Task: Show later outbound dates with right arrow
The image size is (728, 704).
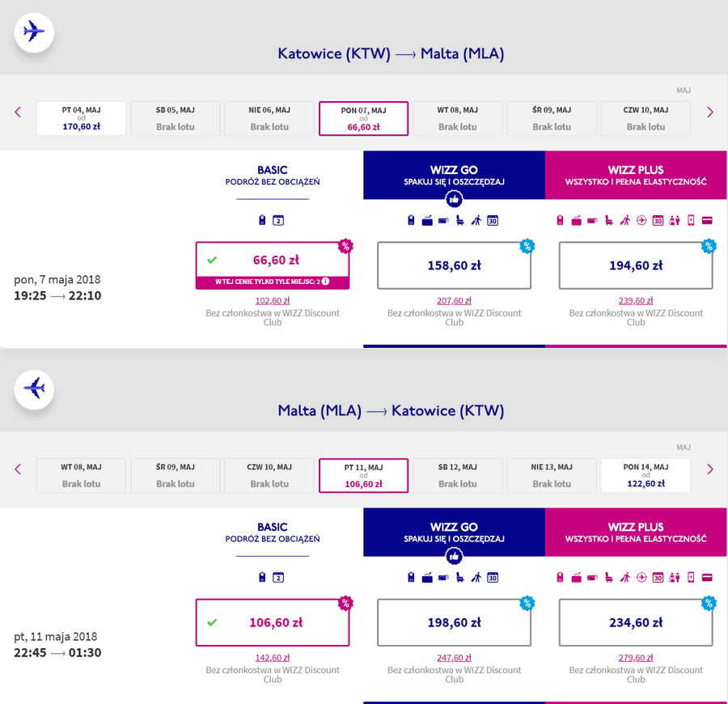Action: pos(710,112)
